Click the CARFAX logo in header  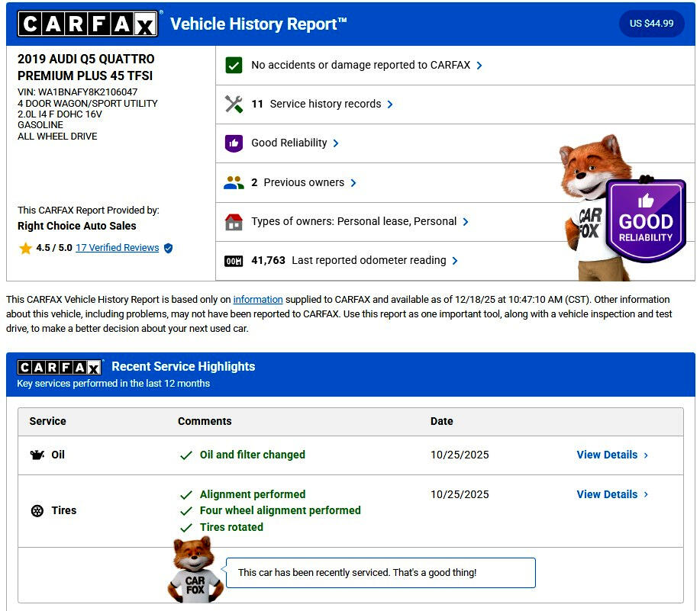click(88, 24)
